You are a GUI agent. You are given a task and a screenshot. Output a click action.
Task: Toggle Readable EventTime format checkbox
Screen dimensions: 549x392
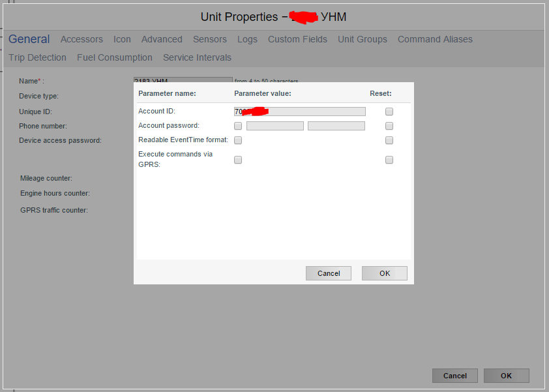coord(238,140)
